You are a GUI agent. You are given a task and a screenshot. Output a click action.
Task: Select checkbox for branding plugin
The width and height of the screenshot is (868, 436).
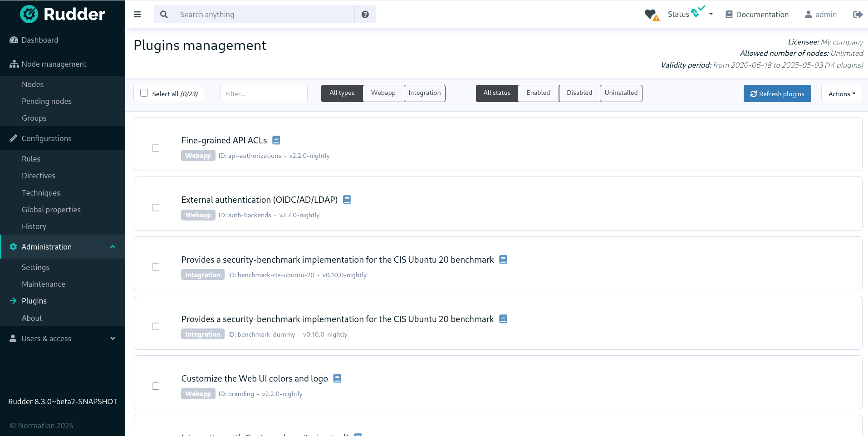click(156, 386)
